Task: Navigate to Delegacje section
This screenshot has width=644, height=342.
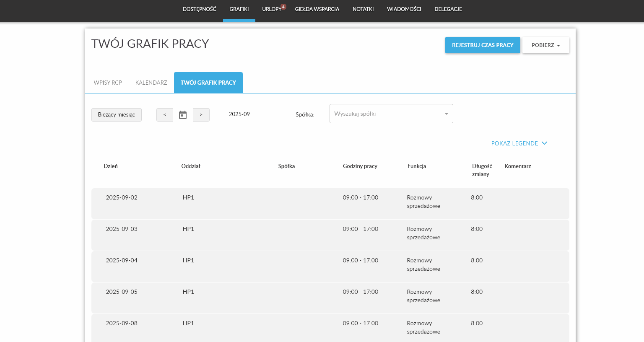Action: 448,9
